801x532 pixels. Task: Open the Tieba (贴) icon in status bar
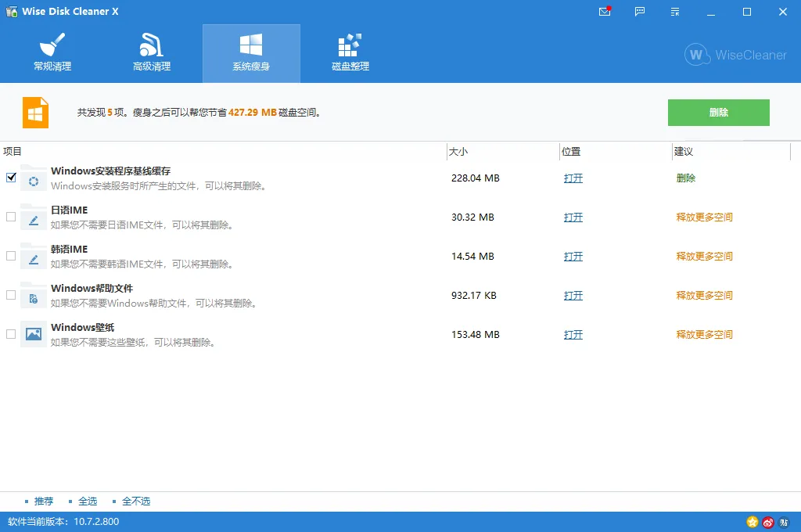(x=785, y=523)
